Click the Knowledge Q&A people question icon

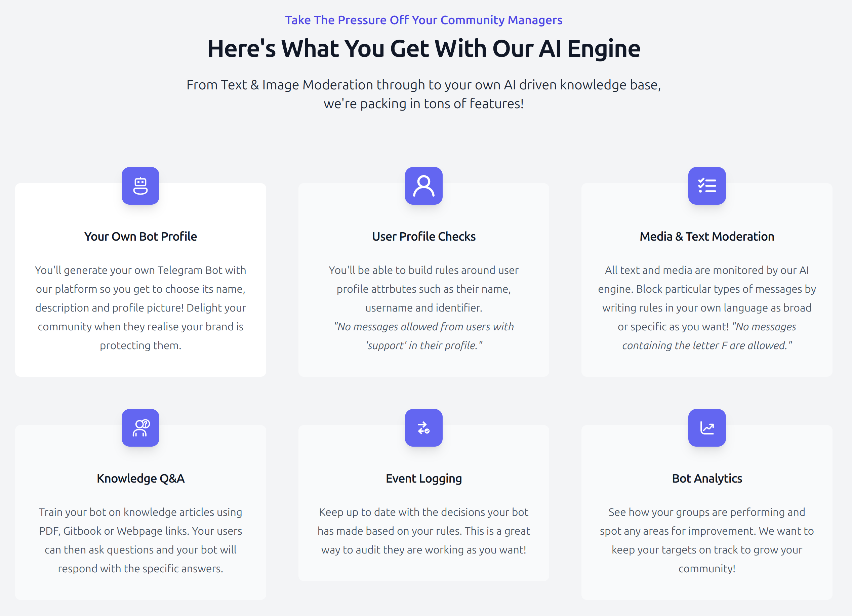[x=140, y=428]
